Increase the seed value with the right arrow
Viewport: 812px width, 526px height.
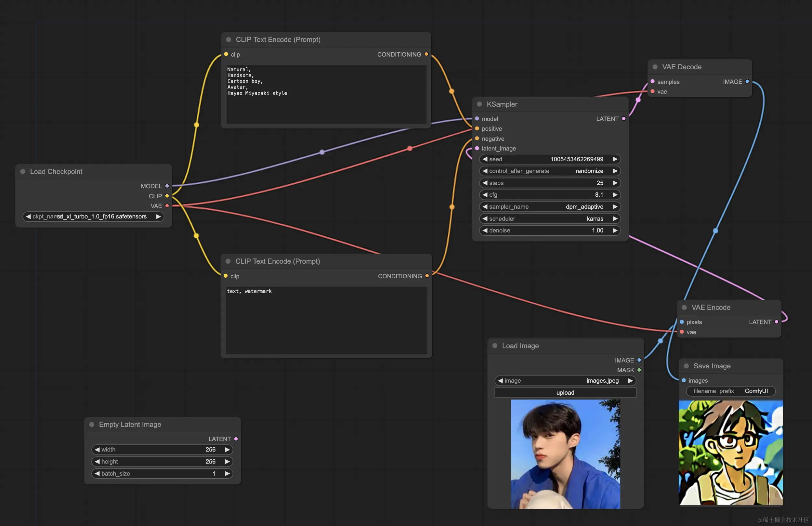click(615, 159)
